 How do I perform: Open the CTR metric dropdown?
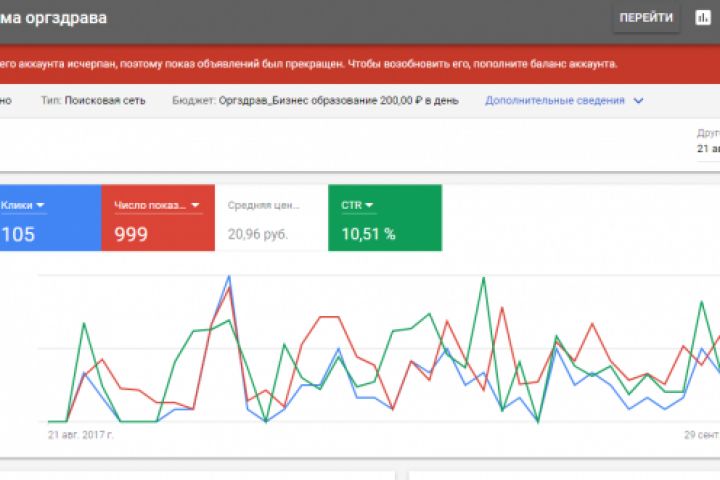tap(357, 205)
